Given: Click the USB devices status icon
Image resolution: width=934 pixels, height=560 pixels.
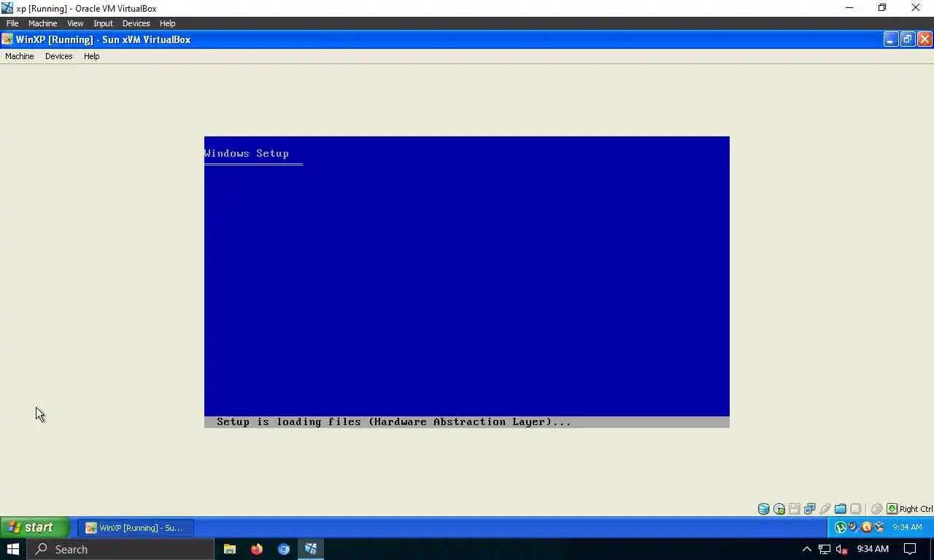Looking at the screenshot, I should pyautogui.click(x=825, y=509).
